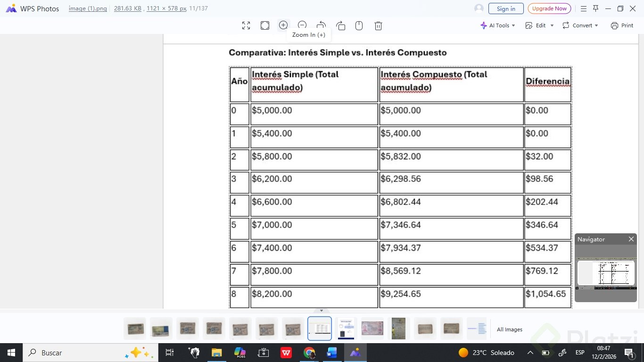Open All Images view
Viewport: 644px width, 362px height.
coord(510,329)
